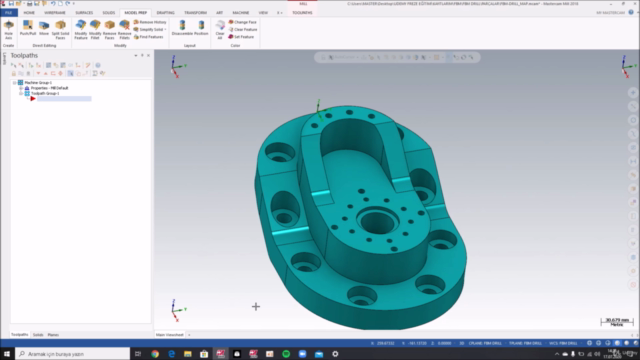Collapse the Machine Group-1 tree node

pyautogui.click(x=15, y=83)
